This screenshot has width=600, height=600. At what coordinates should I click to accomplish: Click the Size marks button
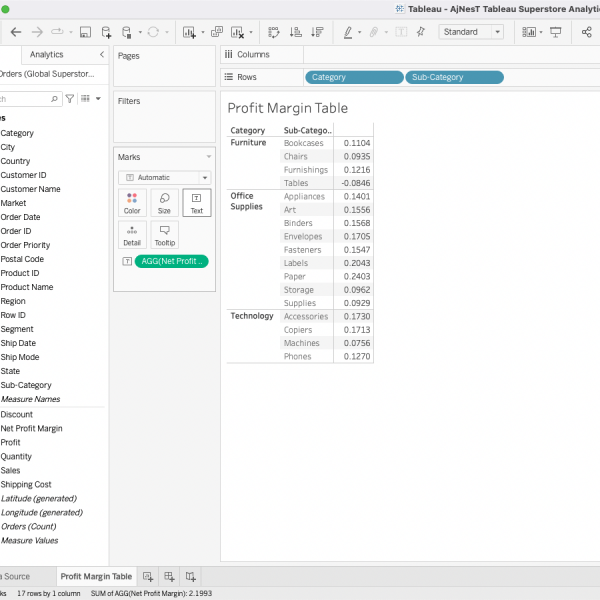[164, 204]
